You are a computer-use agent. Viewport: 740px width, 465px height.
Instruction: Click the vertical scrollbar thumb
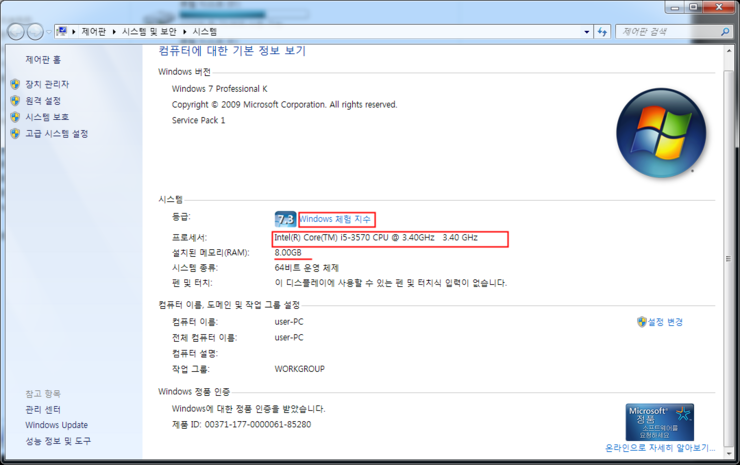pyautogui.click(x=729, y=258)
